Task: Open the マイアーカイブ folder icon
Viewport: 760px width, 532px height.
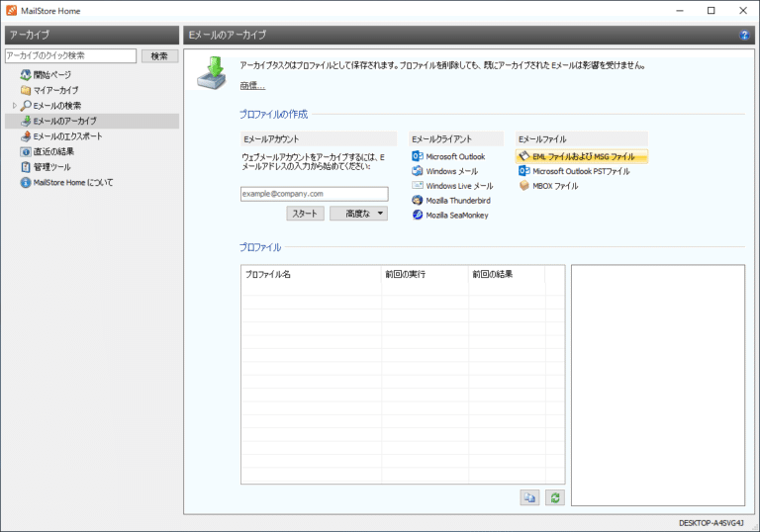Action: [x=26, y=90]
